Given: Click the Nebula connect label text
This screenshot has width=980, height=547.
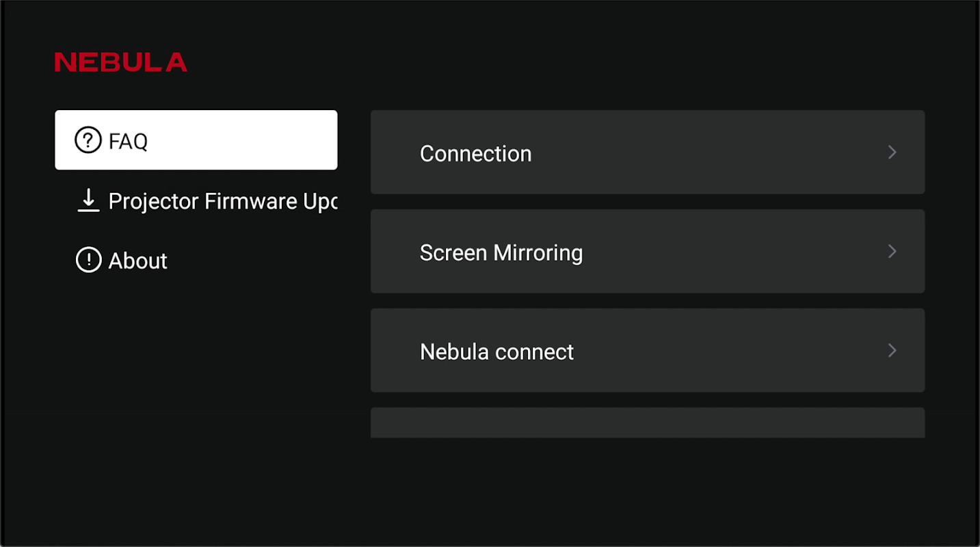Looking at the screenshot, I should click(x=496, y=351).
